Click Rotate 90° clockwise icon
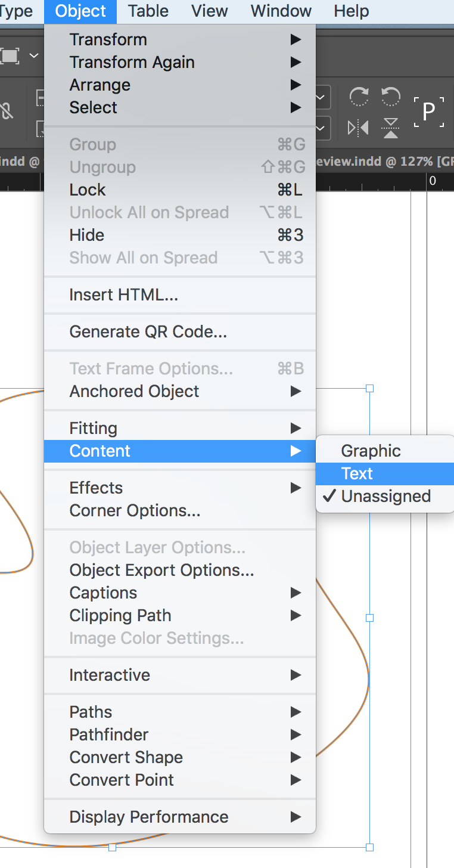454x868 pixels. tap(359, 97)
